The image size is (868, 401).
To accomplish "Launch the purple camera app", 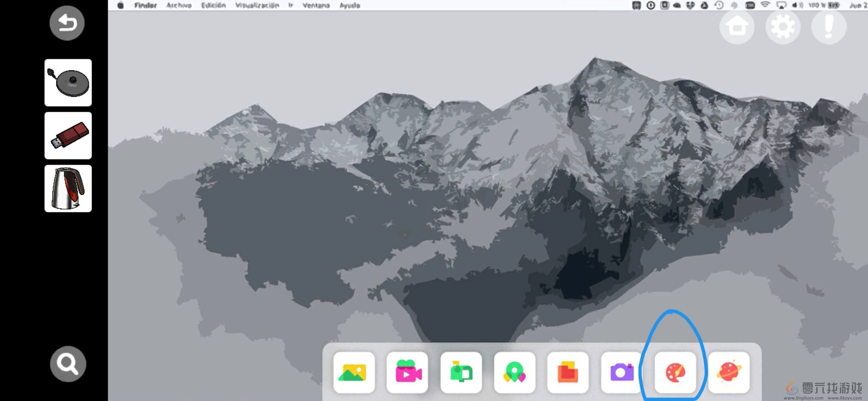I will (622, 372).
